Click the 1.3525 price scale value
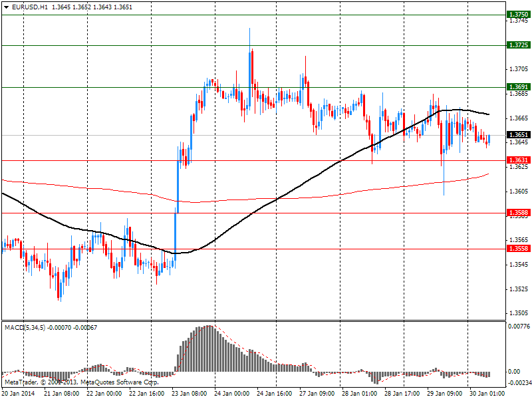Screen dimensions: 532x399 pos(519,289)
